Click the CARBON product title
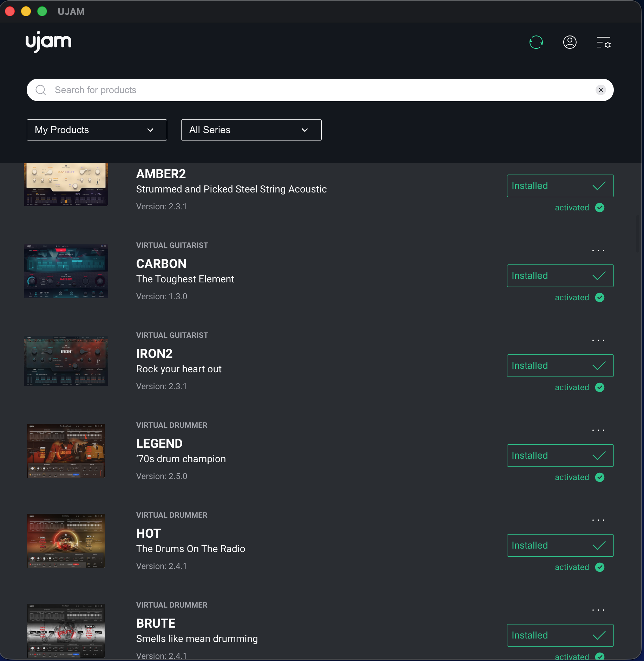644x661 pixels. pyautogui.click(x=161, y=264)
